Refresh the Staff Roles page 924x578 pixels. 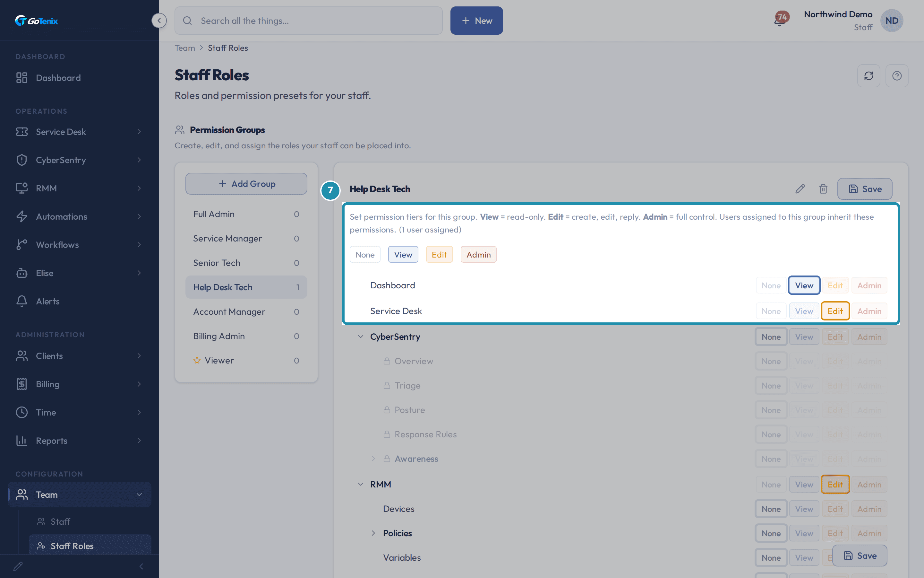[868, 76]
